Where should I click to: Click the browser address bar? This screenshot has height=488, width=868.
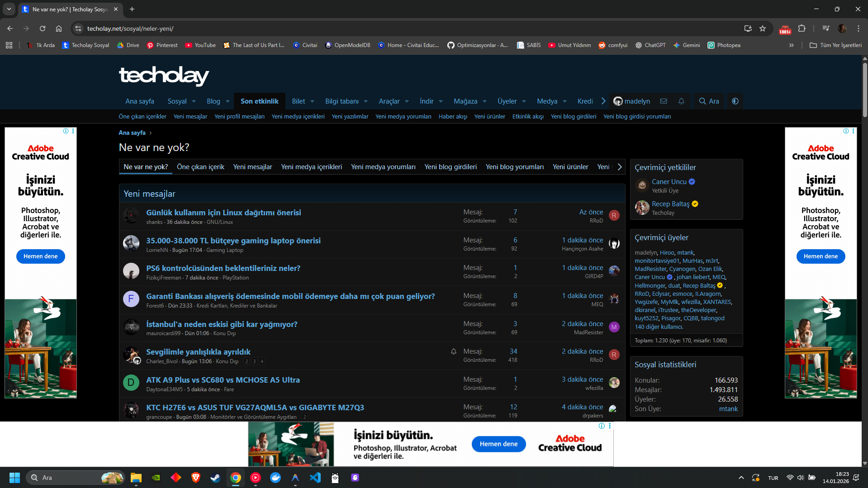coord(407,28)
